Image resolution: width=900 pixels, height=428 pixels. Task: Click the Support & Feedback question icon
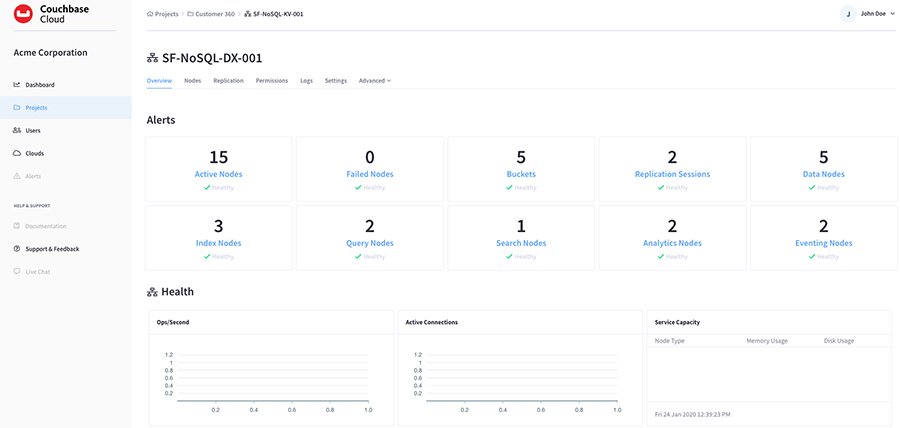[17, 249]
